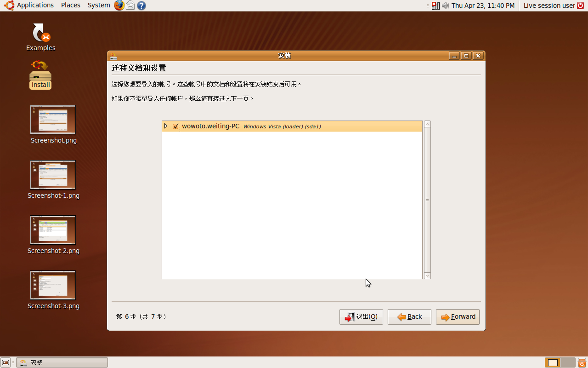Open the System menu
This screenshot has height=368, width=588.
coord(99,6)
